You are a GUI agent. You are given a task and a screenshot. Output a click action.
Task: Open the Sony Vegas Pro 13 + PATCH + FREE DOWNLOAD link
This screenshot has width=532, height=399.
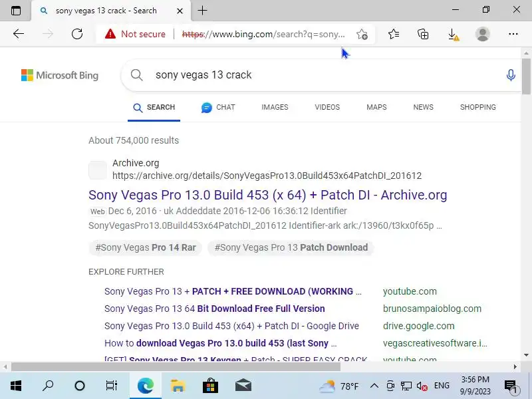click(x=233, y=291)
